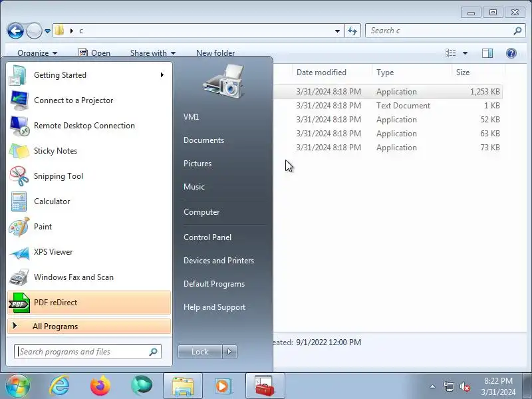
Task: Click the c folder path in address bar
Action: [81, 31]
